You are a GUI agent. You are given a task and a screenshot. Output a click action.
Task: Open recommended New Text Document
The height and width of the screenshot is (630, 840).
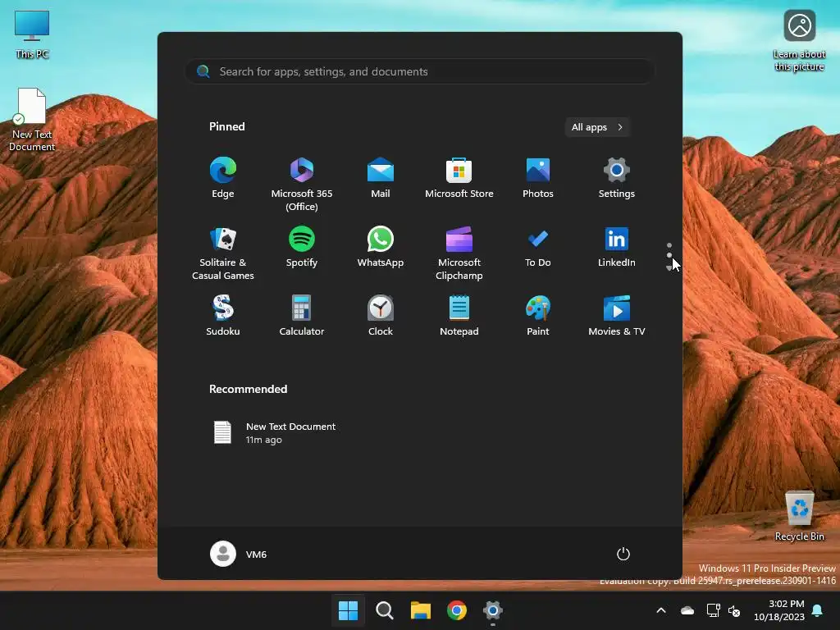coord(274,433)
